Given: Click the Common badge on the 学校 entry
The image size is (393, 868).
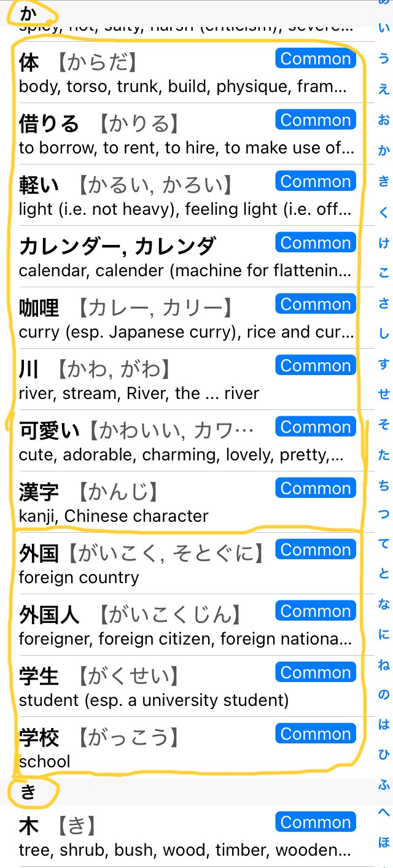Looking at the screenshot, I should click(316, 734).
